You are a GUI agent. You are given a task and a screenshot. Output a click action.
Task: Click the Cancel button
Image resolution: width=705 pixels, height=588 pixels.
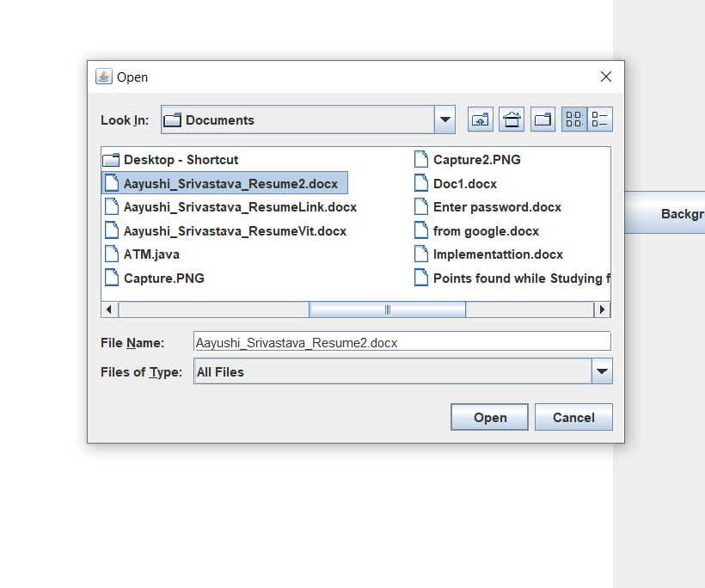point(573,417)
